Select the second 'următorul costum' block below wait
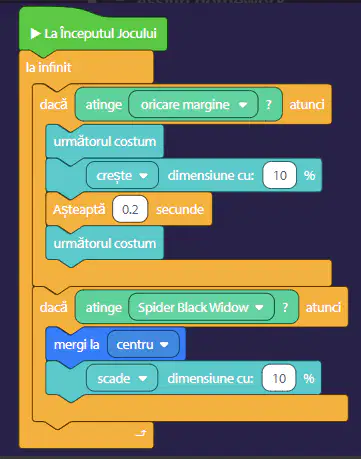361x459 pixels. click(x=104, y=243)
